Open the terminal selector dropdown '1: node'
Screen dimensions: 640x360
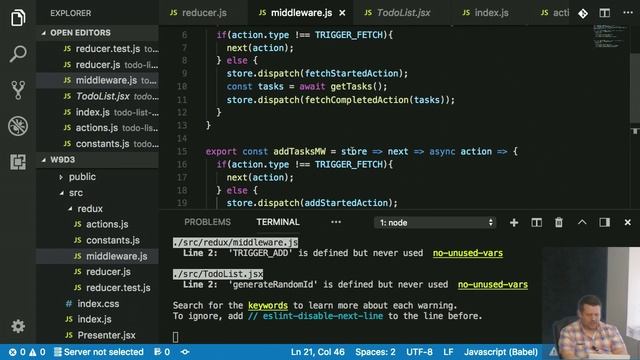[435, 222]
